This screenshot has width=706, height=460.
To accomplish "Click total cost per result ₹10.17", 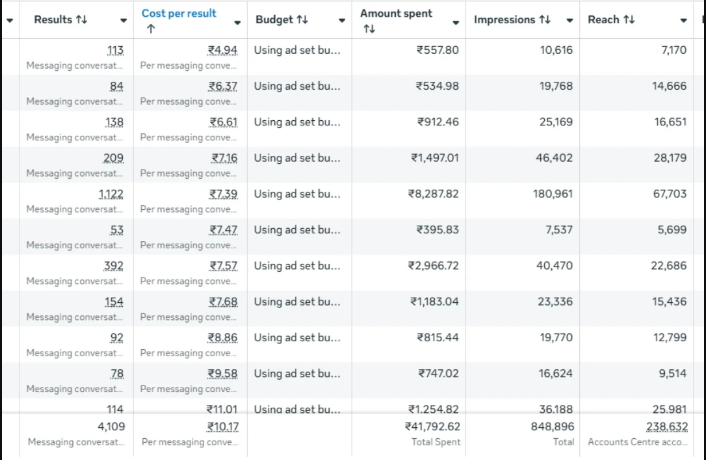I will pos(223,426).
